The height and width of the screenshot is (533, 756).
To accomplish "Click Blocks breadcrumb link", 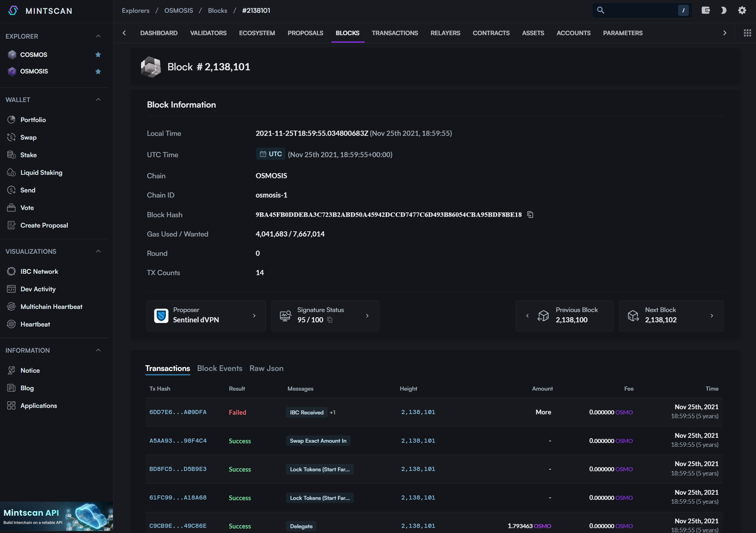I will 217,10.
